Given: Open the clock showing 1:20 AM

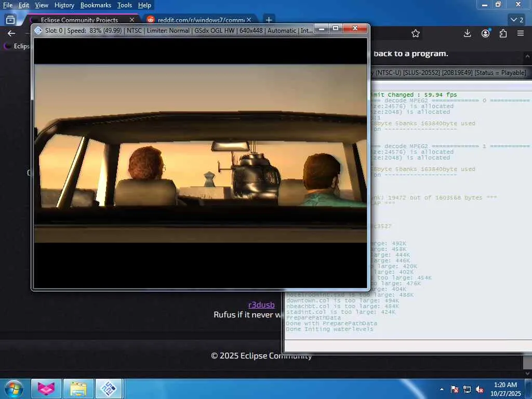Looking at the screenshot, I should click(x=506, y=389).
